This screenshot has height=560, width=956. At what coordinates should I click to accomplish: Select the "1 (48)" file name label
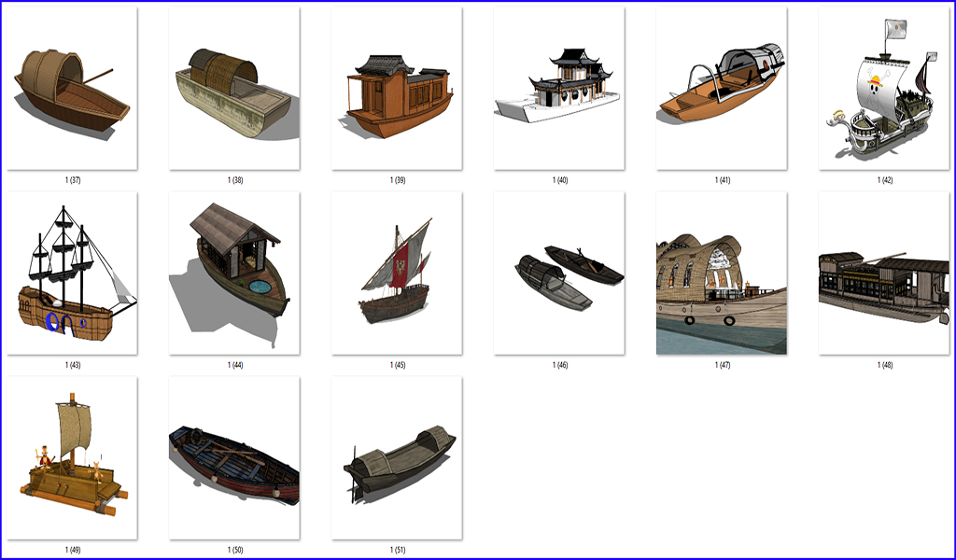[x=884, y=365]
